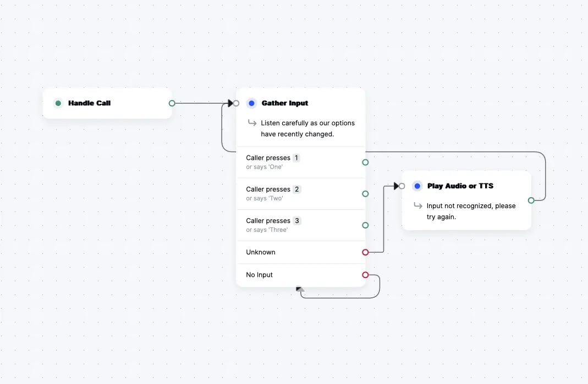588x384 pixels.
Task: Click the green Handle Call node icon
Action: click(x=58, y=103)
